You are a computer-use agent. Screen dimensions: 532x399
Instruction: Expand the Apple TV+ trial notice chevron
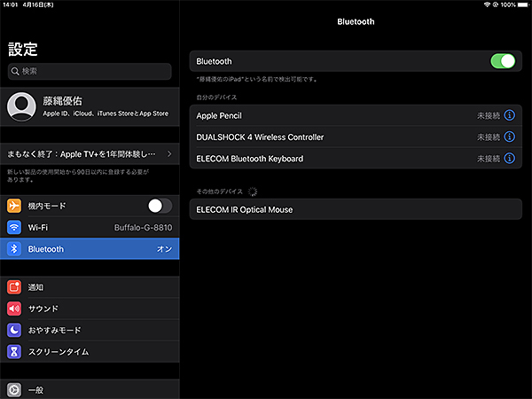point(168,154)
